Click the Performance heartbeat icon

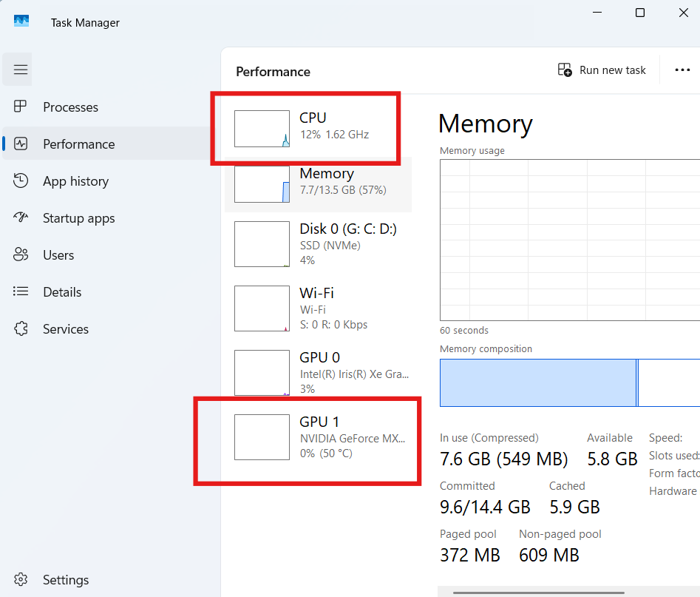click(21, 144)
